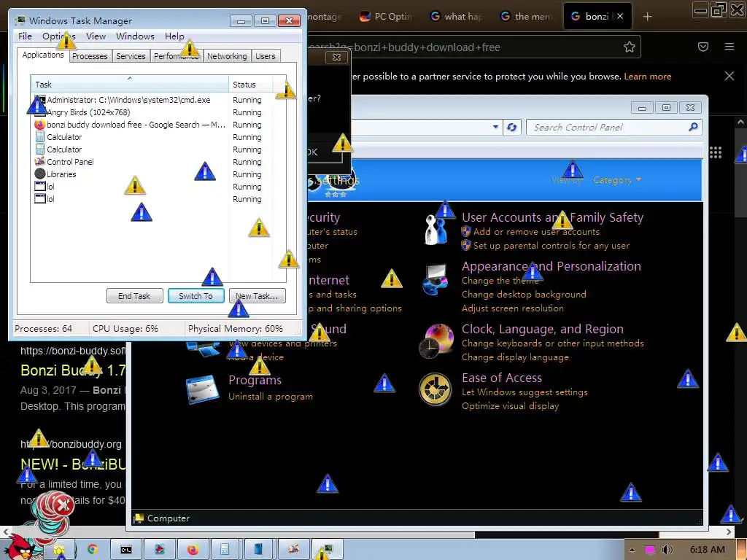Open the Windows menu in Task Manager
The height and width of the screenshot is (560, 747).
tap(135, 36)
